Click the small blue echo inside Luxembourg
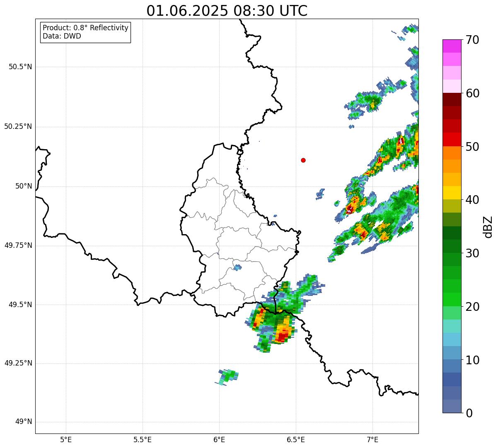The width and height of the screenshot is (498, 448). (x=237, y=268)
